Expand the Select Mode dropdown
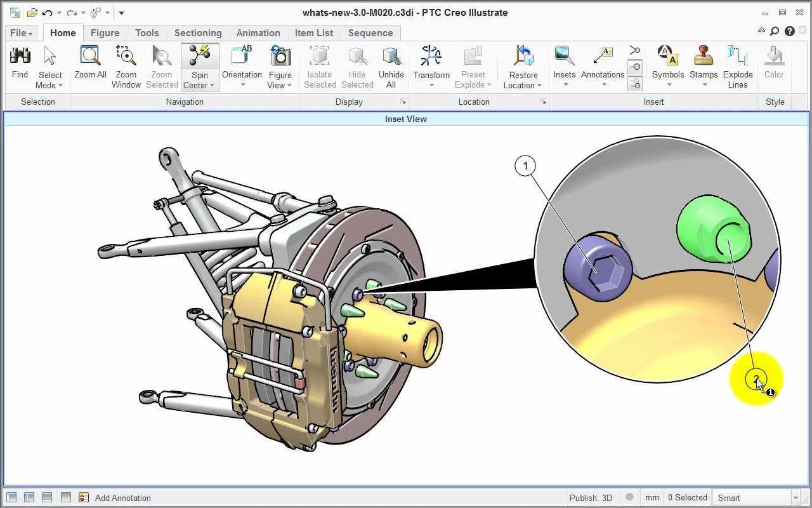Viewport: 812px width, 508px height. [60, 86]
